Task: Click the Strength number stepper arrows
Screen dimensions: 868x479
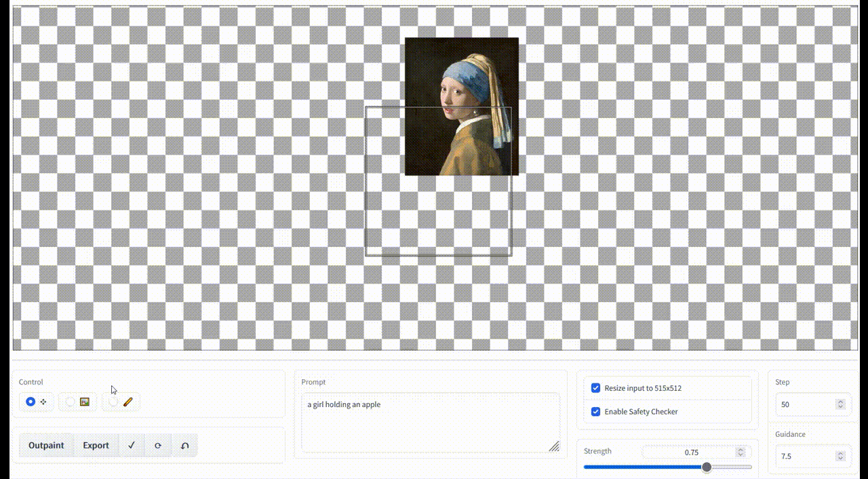Action: point(741,452)
